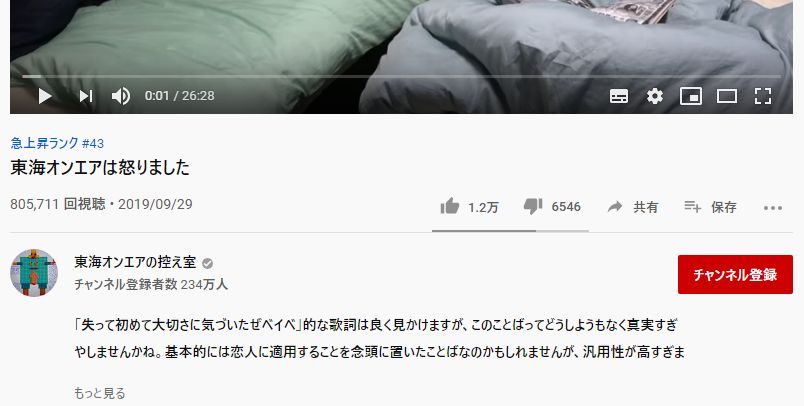Seek on the video progress bar

[401, 76]
